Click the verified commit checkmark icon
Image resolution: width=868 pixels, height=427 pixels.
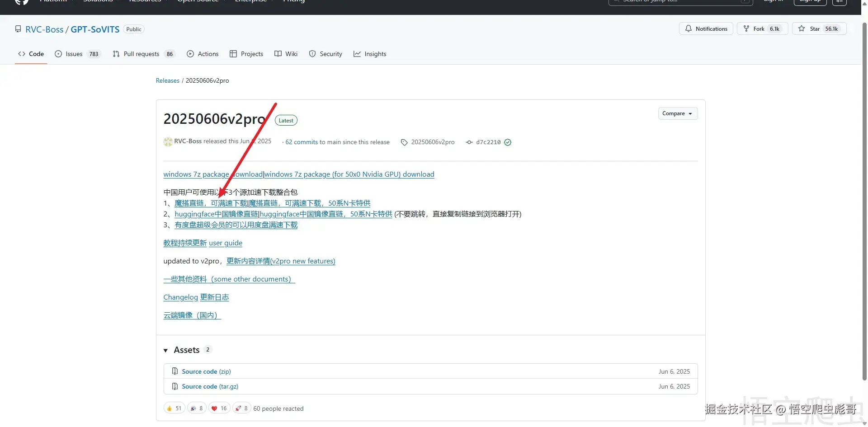508,142
